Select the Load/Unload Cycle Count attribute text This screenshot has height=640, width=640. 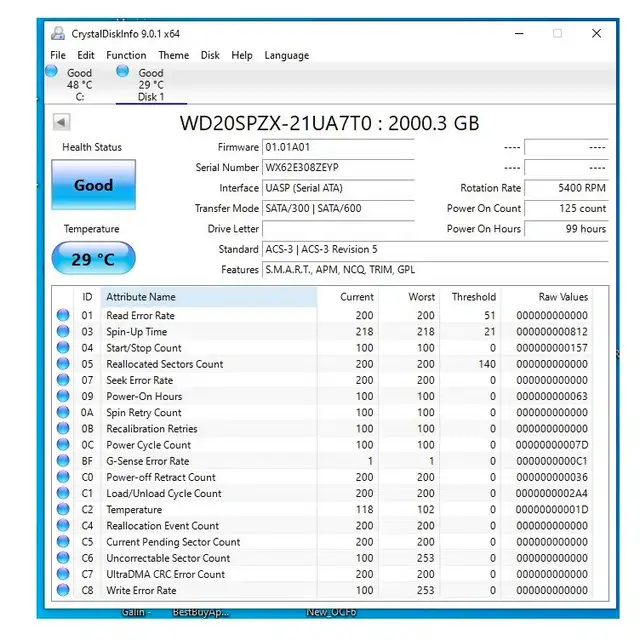(x=164, y=493)
